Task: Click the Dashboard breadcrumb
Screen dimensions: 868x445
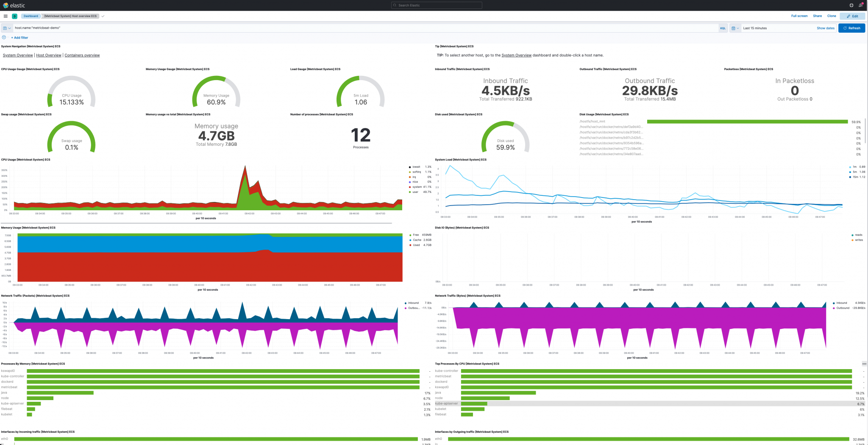Action: tap(31, 16)
